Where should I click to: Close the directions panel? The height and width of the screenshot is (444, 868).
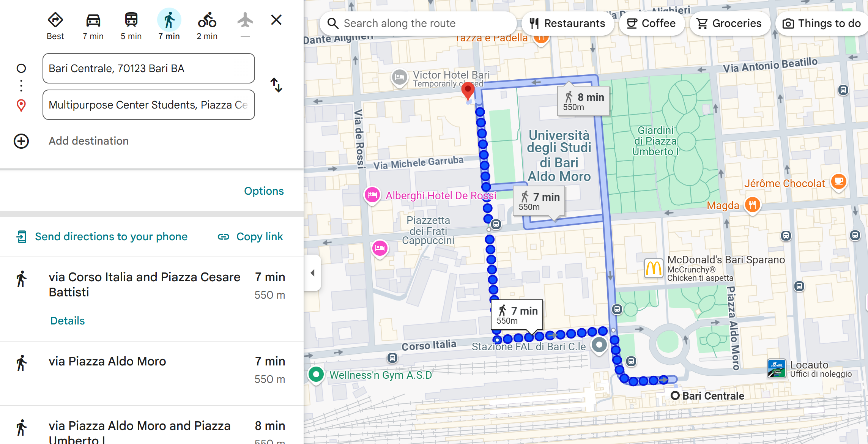[x=276, y=20]
